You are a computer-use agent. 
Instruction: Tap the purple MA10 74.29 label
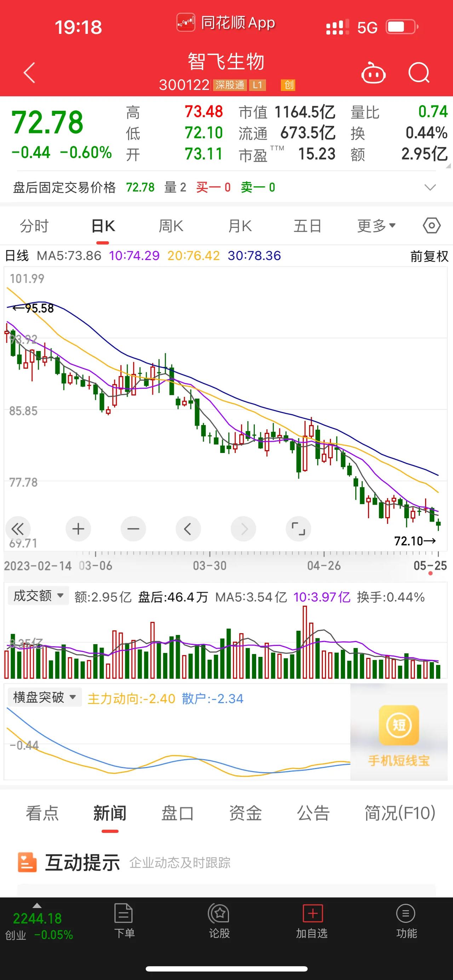134,256
